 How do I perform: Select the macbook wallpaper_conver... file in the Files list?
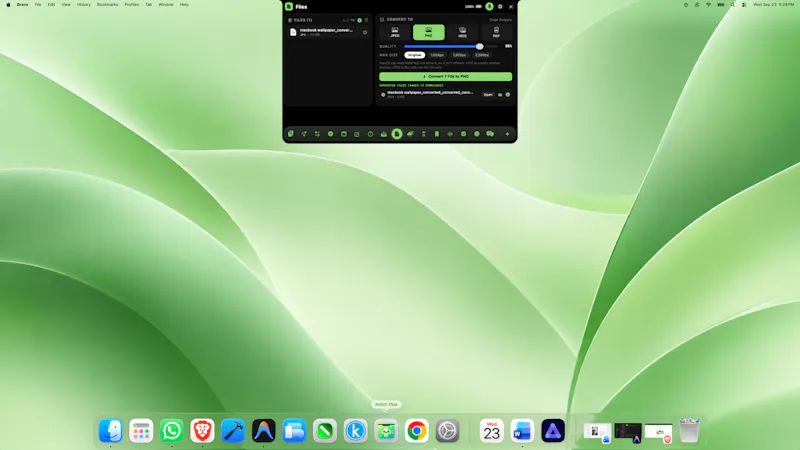pos(328,32)
